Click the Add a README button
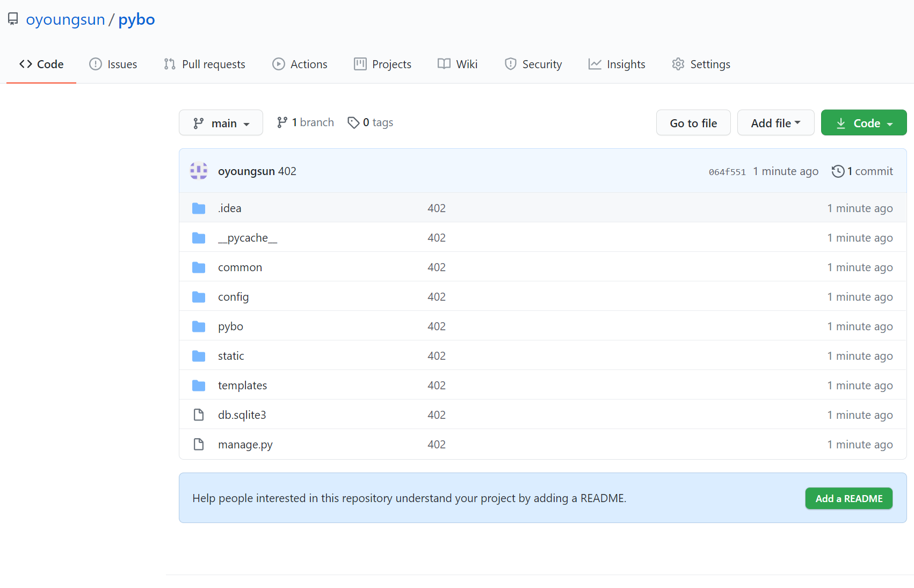The image size is (914, 588). [848, 498]
